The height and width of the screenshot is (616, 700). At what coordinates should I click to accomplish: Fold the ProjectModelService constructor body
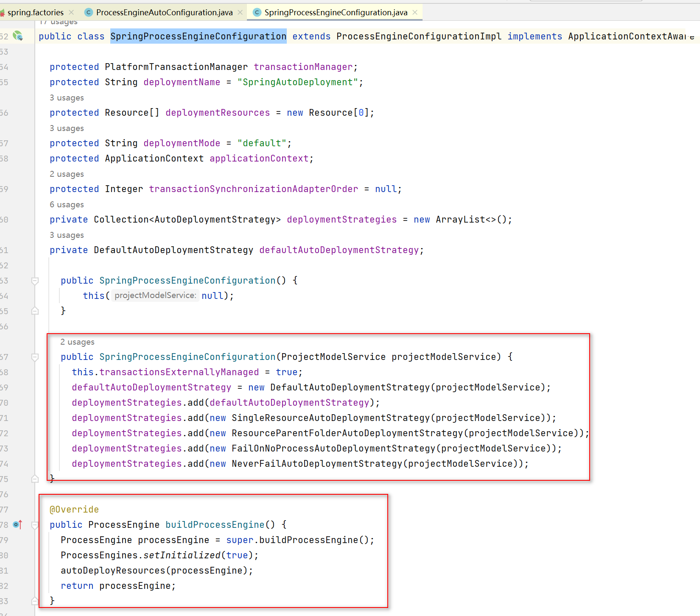pos(35,357)
